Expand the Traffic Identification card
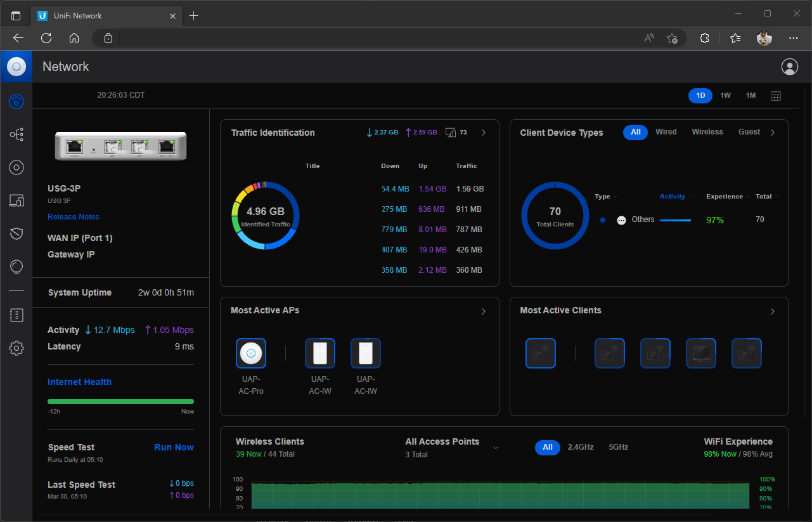Image resolution: width=812 pixels, height=522 pixels. (x=484, y=133)
